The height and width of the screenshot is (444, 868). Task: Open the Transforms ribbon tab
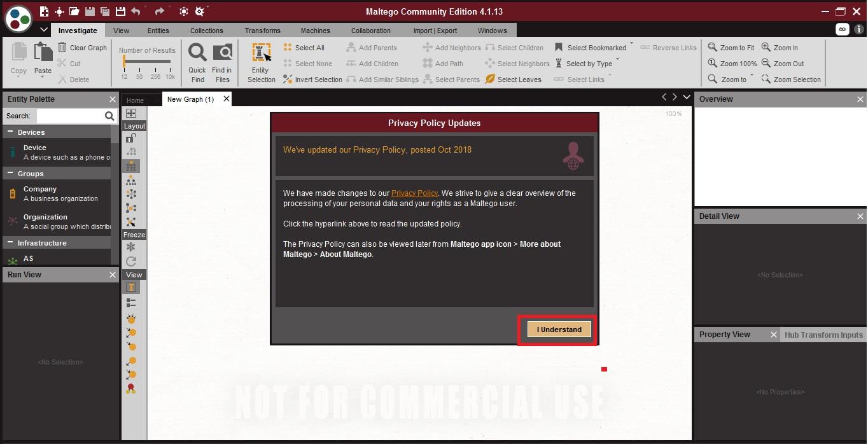pos(263,31)
